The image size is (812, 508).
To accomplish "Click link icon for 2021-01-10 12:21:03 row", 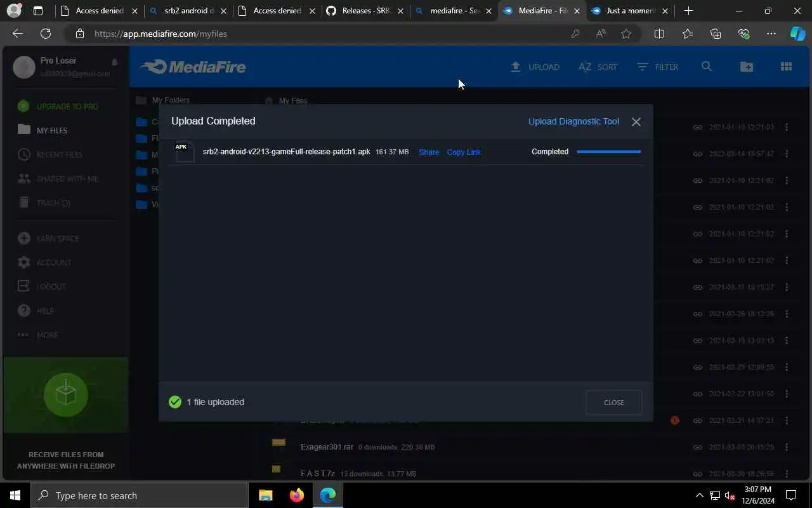I will coord(697,127).
